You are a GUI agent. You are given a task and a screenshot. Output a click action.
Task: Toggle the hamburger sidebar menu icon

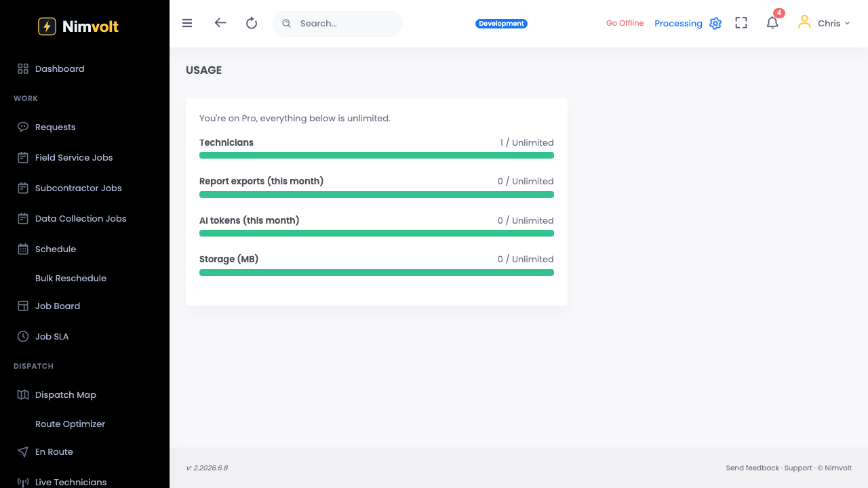click(x=187, y=23)
